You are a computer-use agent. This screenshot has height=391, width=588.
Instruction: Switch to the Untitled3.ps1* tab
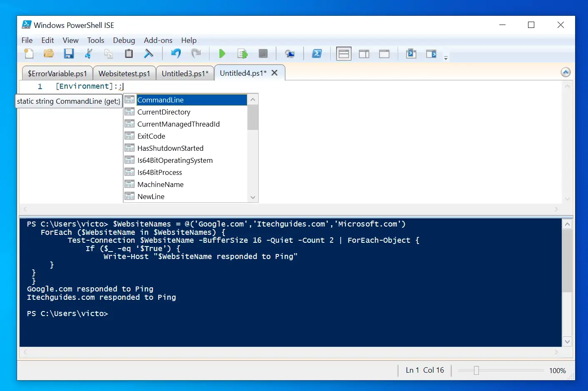click(185, 73)
